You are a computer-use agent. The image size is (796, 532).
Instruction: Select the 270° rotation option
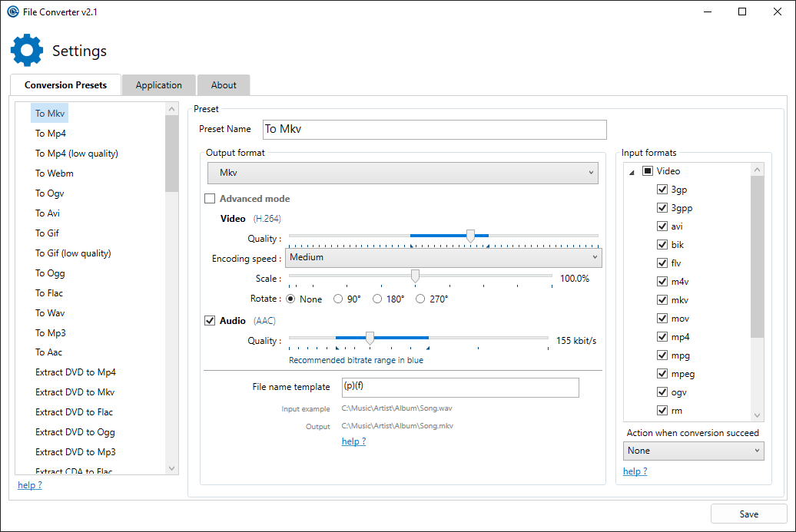click(420, 299)
